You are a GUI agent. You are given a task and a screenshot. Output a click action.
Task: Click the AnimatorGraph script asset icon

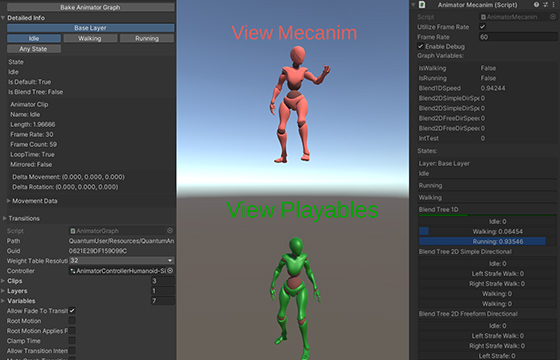(x=73, y=231)
